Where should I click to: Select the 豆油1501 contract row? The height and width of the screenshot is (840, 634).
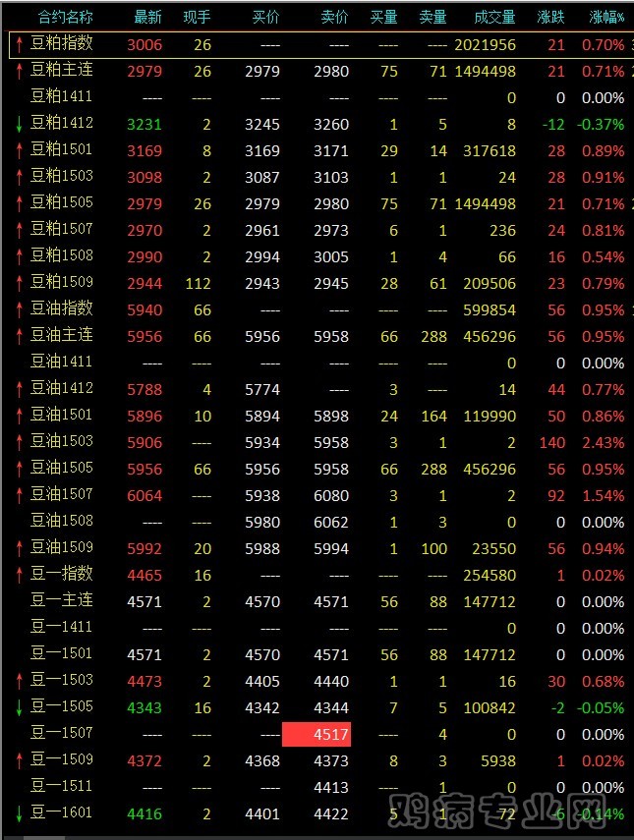[x=320, y=416]
